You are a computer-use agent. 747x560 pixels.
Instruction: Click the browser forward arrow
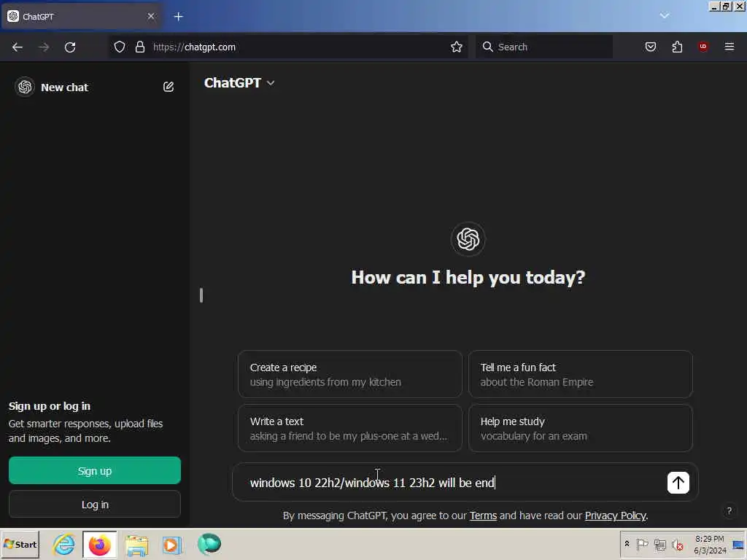pyautogui.click(x=44, y=47)
